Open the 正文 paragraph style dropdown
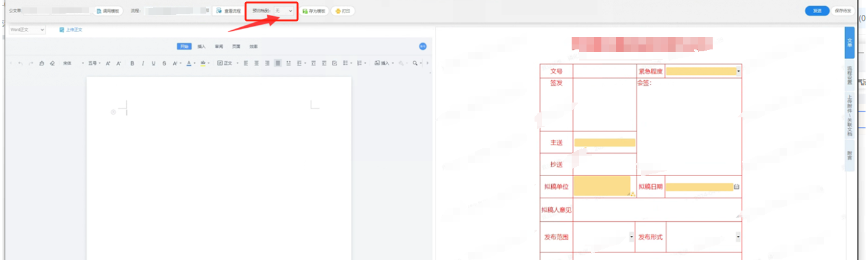The image size is (868, 260). pyautogui.click(x=227, y=63)
